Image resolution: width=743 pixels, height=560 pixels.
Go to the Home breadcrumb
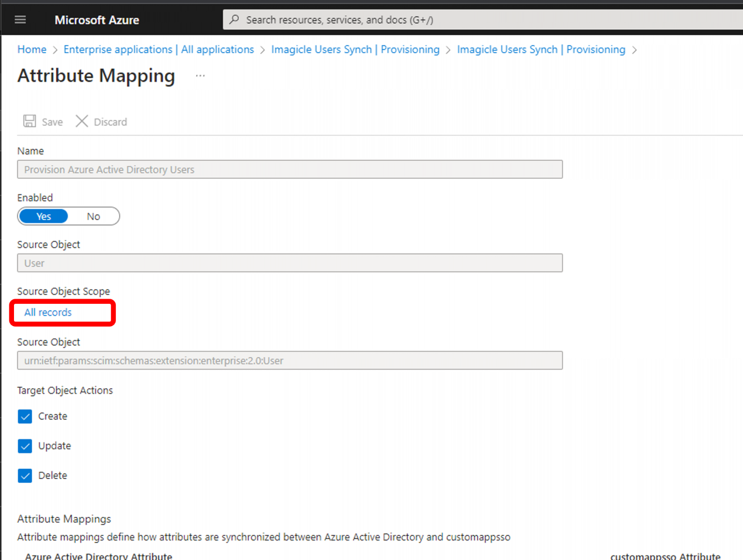point(32,49)
